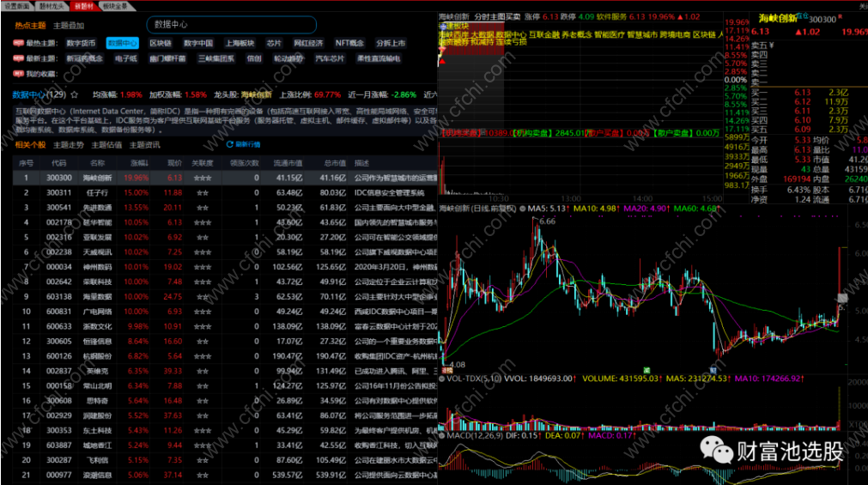Image resolution: width=868 pixels, height=485 pixels.
Task: Open the 主题走势 tab
Action: (69, 145)
